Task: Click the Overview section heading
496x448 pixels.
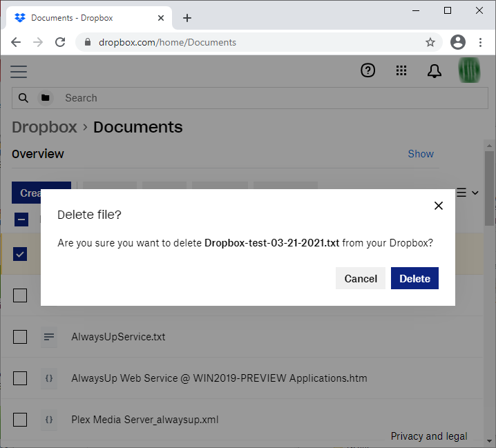Action: pos(37,154)
